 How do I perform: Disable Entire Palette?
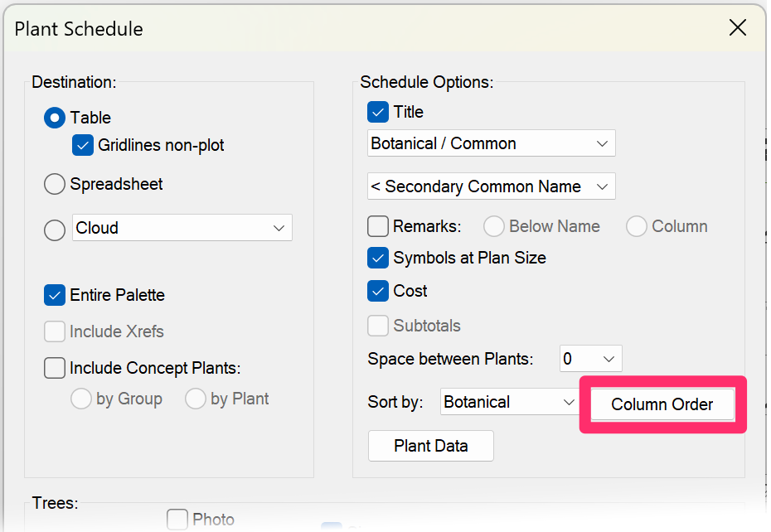54,295
